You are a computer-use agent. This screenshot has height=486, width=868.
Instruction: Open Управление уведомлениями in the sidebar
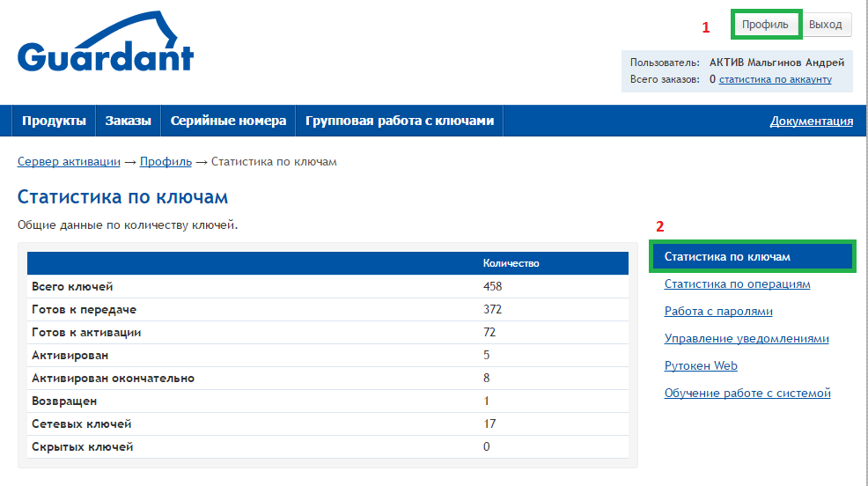[x=747, y=339]
